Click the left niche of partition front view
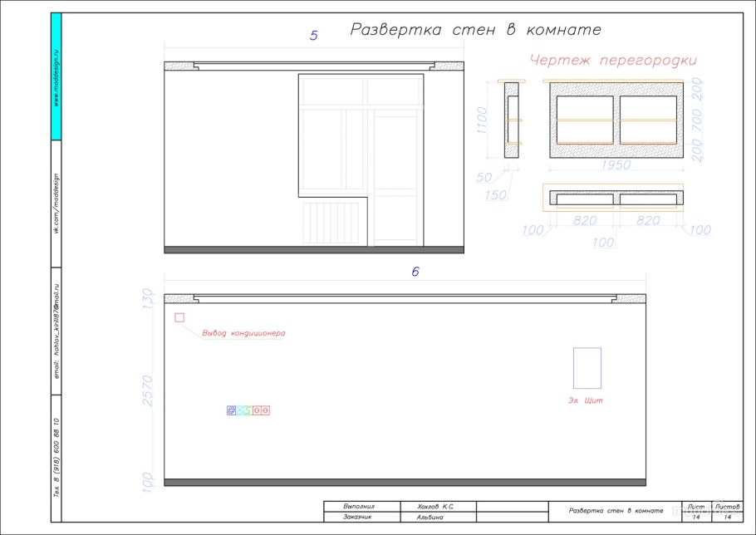The width and height of the screenshot is (756, 535). click(x=585, y=120)
